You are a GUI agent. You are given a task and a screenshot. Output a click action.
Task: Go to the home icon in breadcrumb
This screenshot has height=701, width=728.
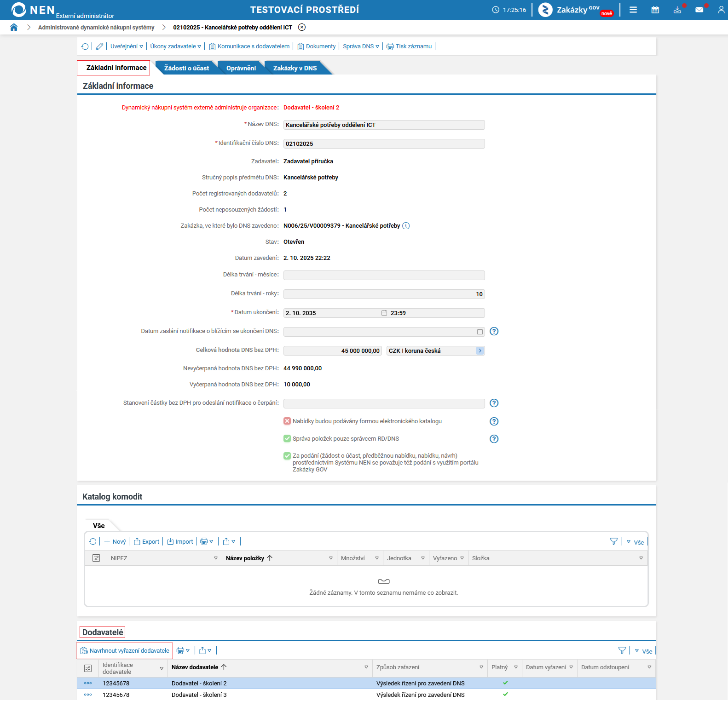tap(14, 27)
